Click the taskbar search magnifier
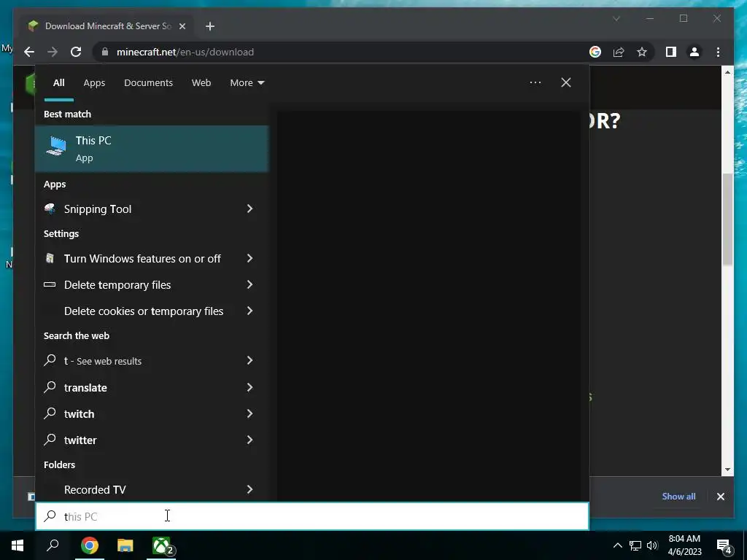The height and width of the screenshot is (560, 747). (53, 545)
